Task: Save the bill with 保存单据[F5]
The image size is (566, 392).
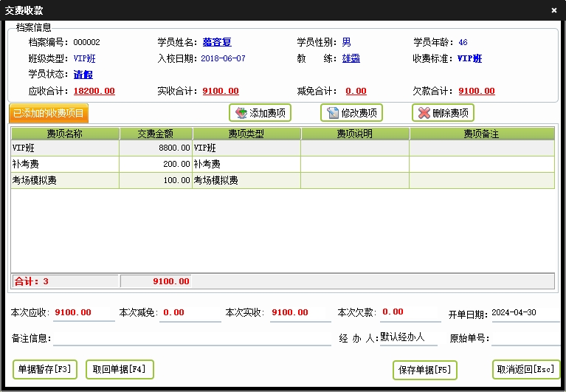Action: (x=424, y=369)
